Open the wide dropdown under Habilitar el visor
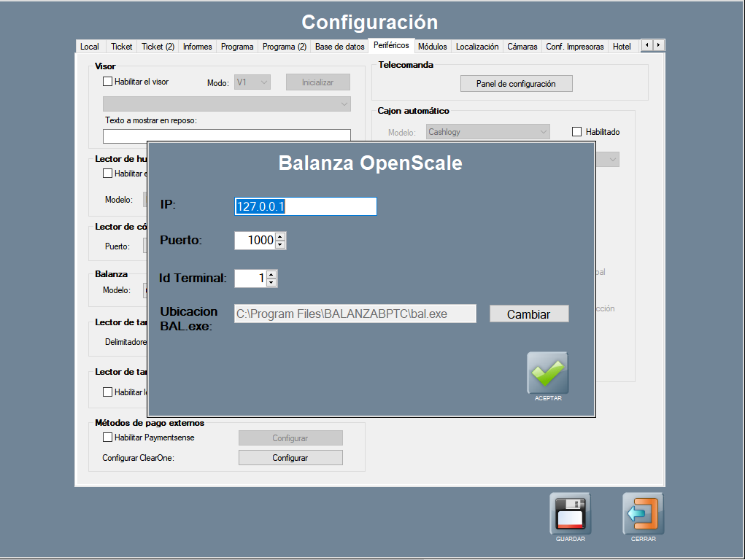Image resolution: width=745 pixels, height=560 pixels. tap(226, 104)
